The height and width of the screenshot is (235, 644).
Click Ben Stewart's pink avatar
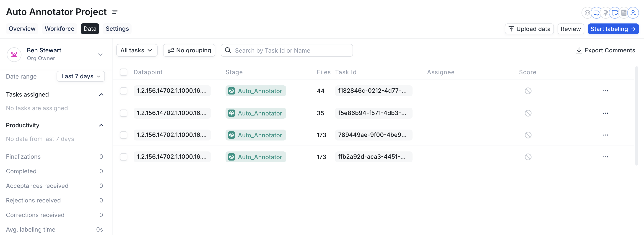[x=14, y=54]
